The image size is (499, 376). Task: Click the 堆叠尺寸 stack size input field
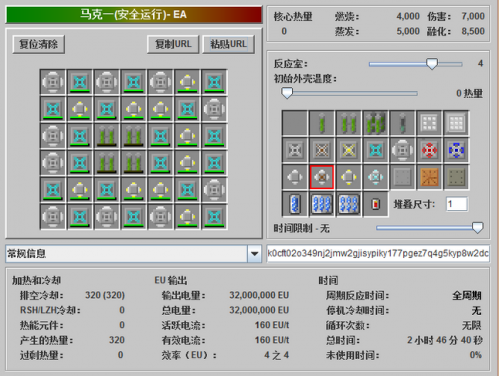[457, 204]
